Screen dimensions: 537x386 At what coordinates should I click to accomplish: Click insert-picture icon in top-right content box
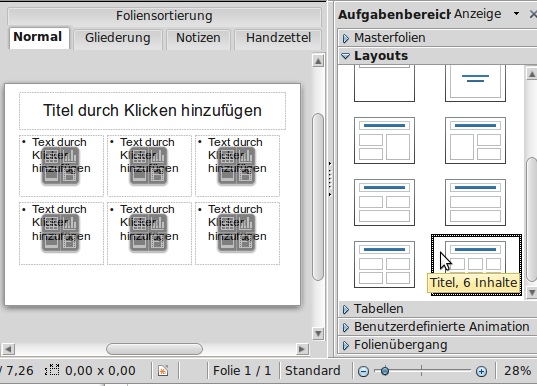click(227, 175)
